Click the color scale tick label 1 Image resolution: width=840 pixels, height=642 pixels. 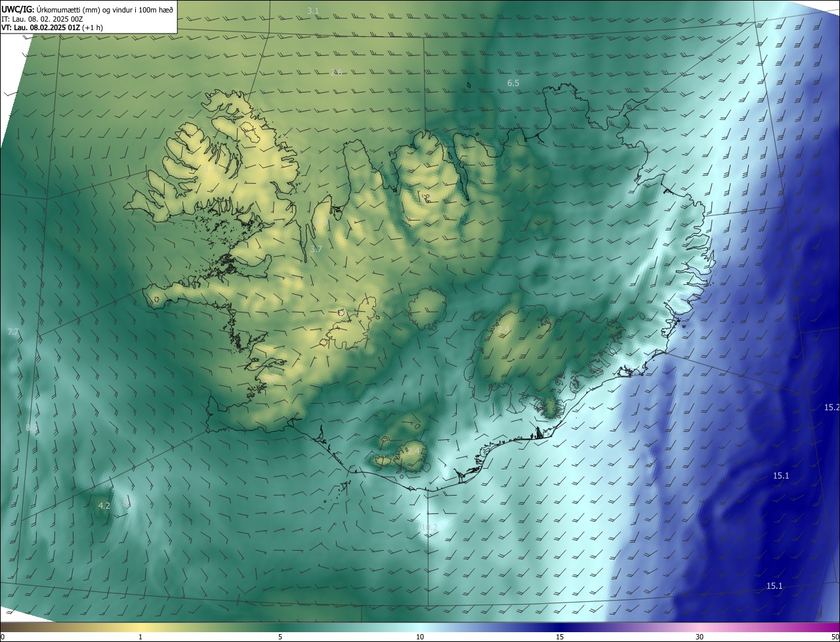click(140, 637)
